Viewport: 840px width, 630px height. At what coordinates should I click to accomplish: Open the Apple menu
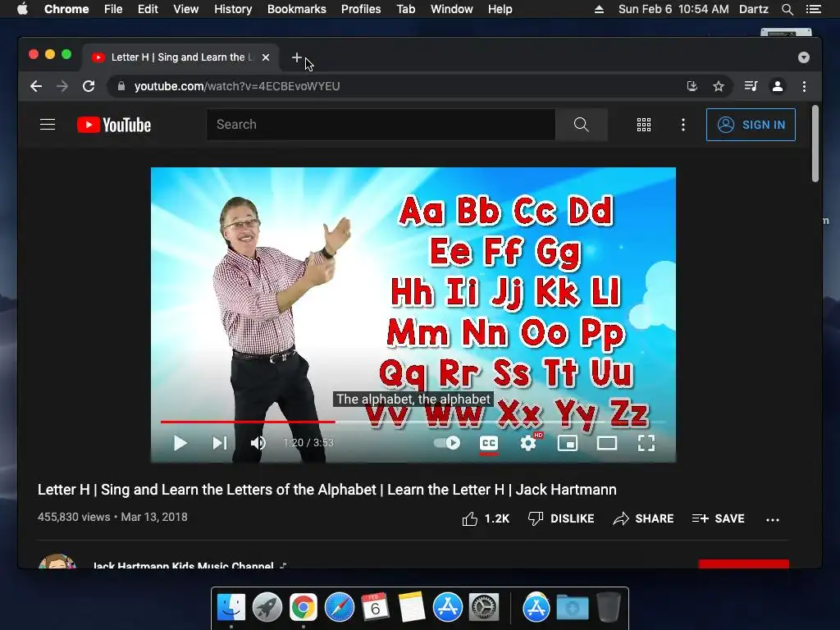tap(22, 9)
